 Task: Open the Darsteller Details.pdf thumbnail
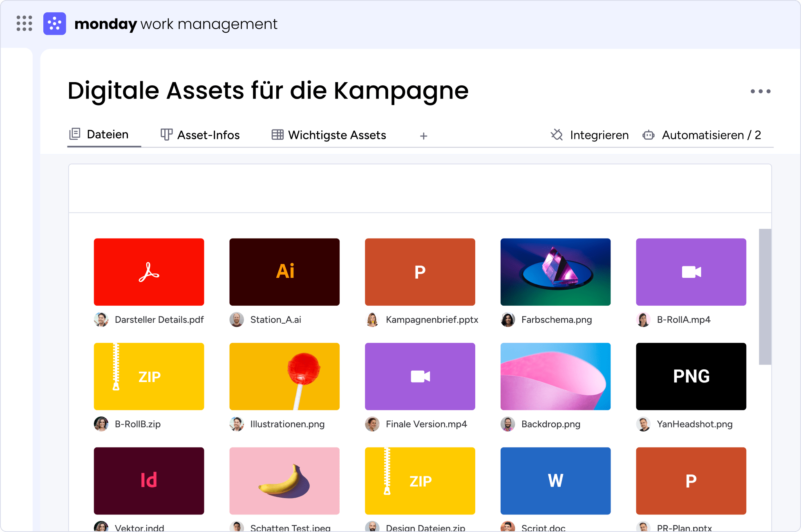[x=149, y=272]
